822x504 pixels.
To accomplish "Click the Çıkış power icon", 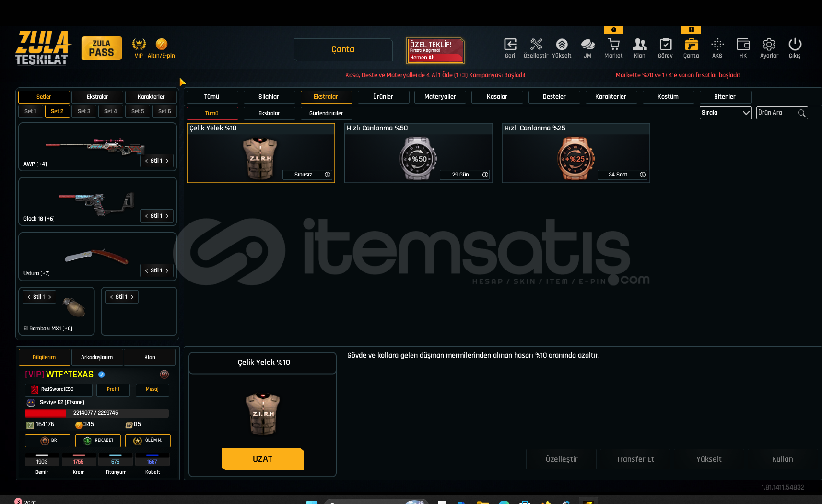I will [795, 45].
